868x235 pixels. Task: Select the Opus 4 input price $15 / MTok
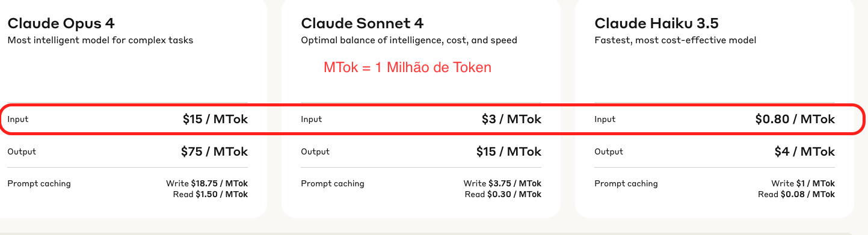click(x=215, y=119)
